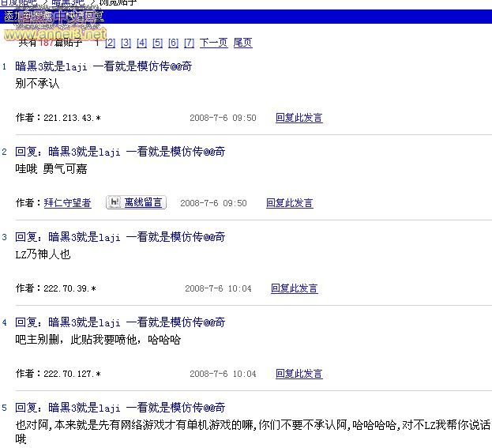Screen dimensions: 492x448
Task: Open page 6 of the posts
Action: [x=174, y=43]
